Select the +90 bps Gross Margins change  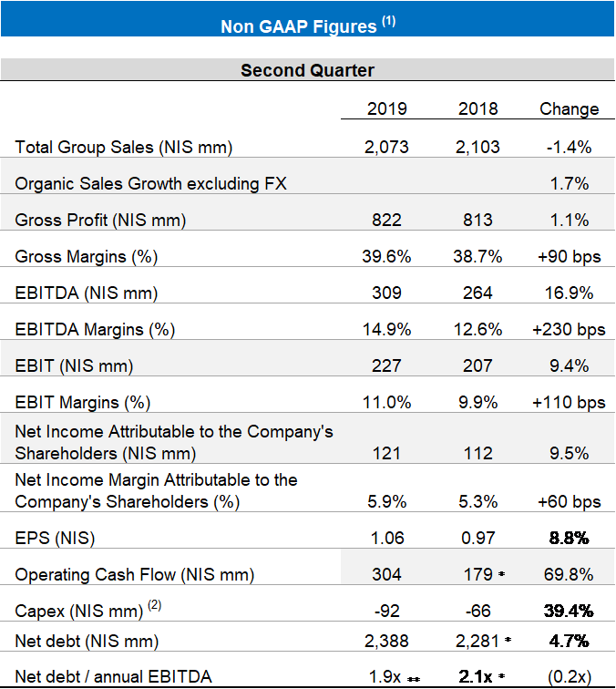click(x=569, y=256)
